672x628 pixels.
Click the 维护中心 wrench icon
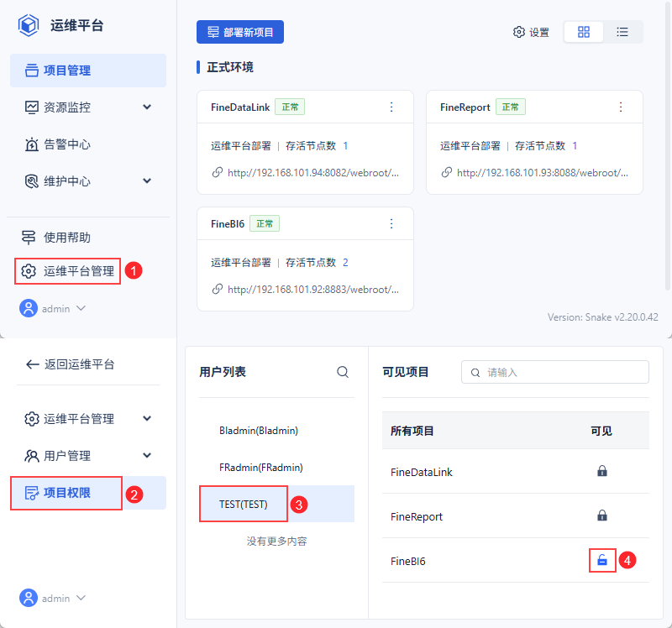(x=31, y=181)
